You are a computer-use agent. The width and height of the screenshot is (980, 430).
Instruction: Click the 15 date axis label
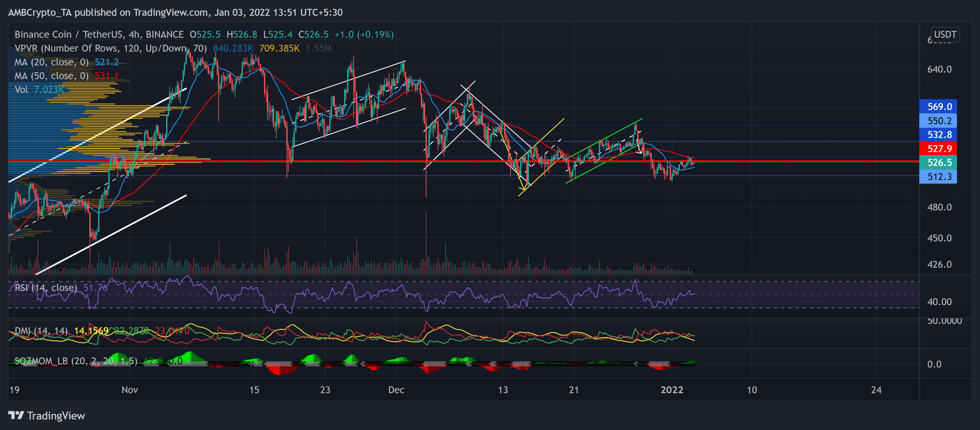tap(254, 390)
